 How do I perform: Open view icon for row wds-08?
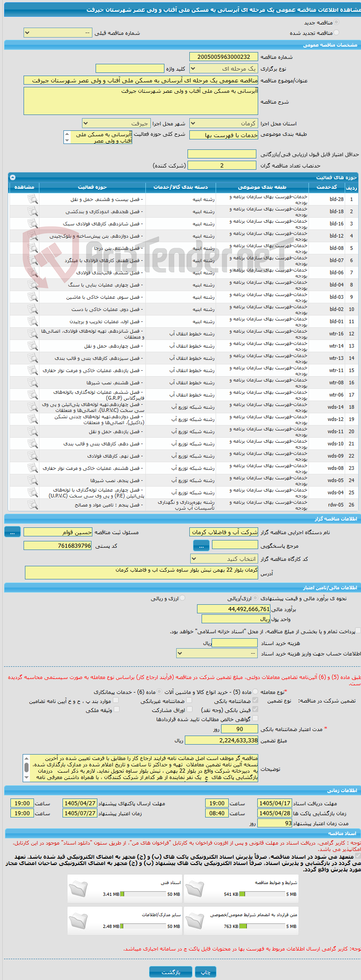[33, 468]
